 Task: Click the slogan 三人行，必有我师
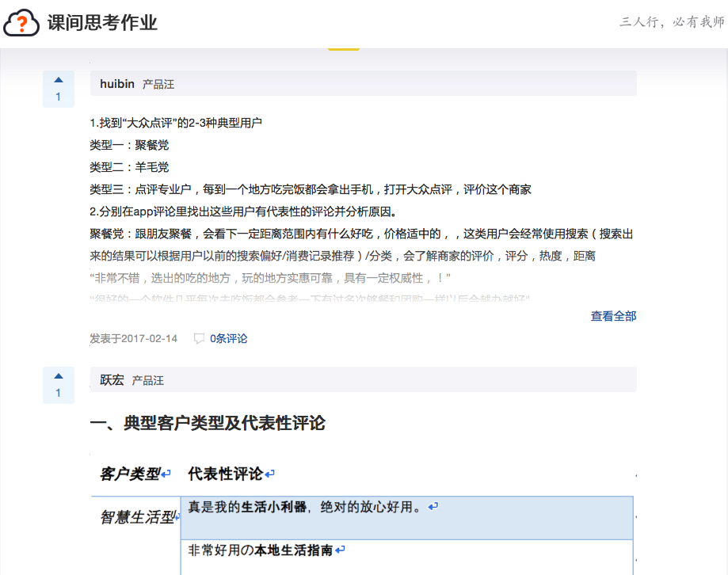click(672, 22)
